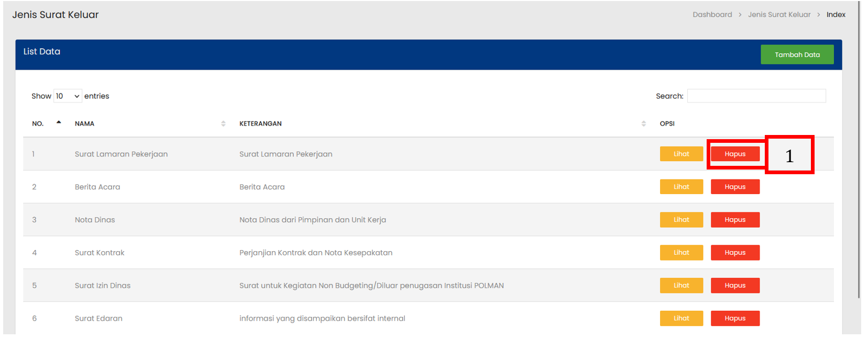Delete Surat Lamaran Pekerjaan using Hapus

[x=734, y=154]
